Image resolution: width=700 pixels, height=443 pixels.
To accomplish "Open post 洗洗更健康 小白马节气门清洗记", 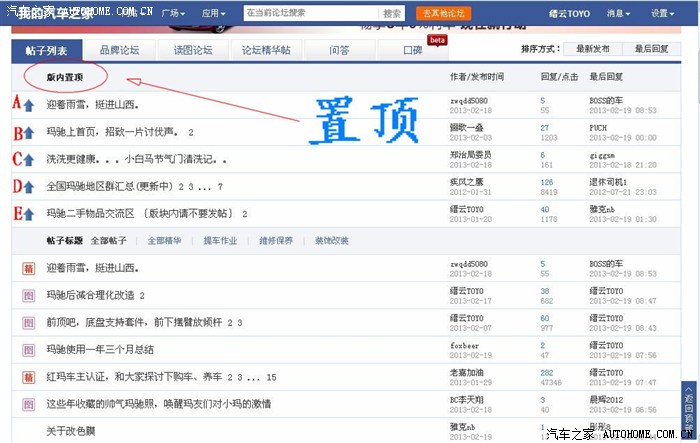I will click(137, 159).
